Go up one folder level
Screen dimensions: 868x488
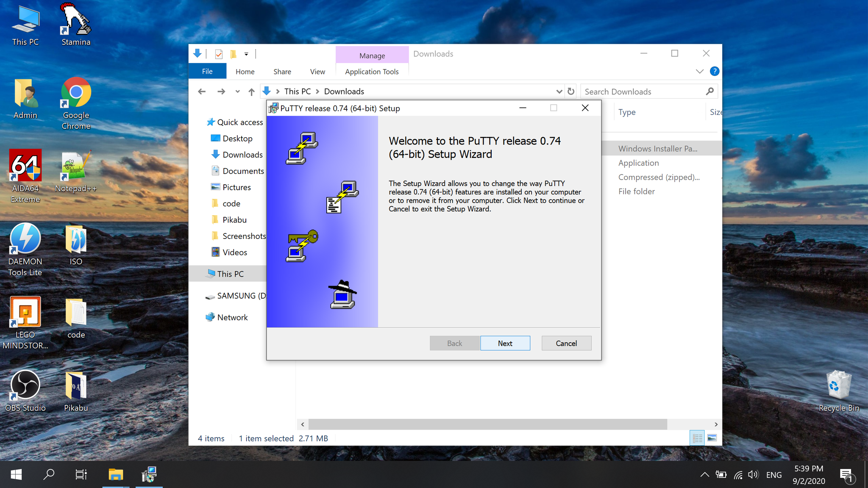pos(251,91)
